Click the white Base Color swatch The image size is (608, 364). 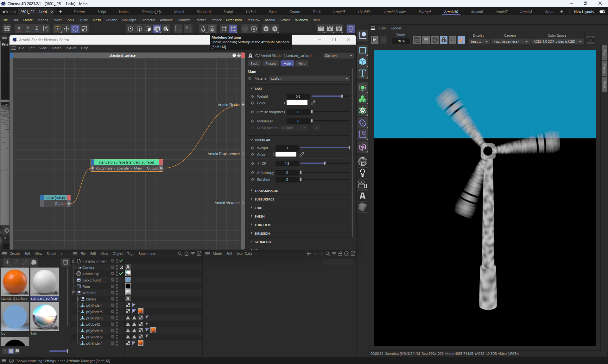(297, 103)
